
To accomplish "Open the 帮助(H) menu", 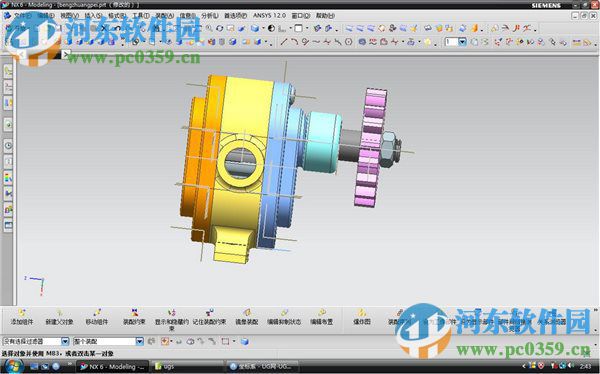I will coord(325,16).
